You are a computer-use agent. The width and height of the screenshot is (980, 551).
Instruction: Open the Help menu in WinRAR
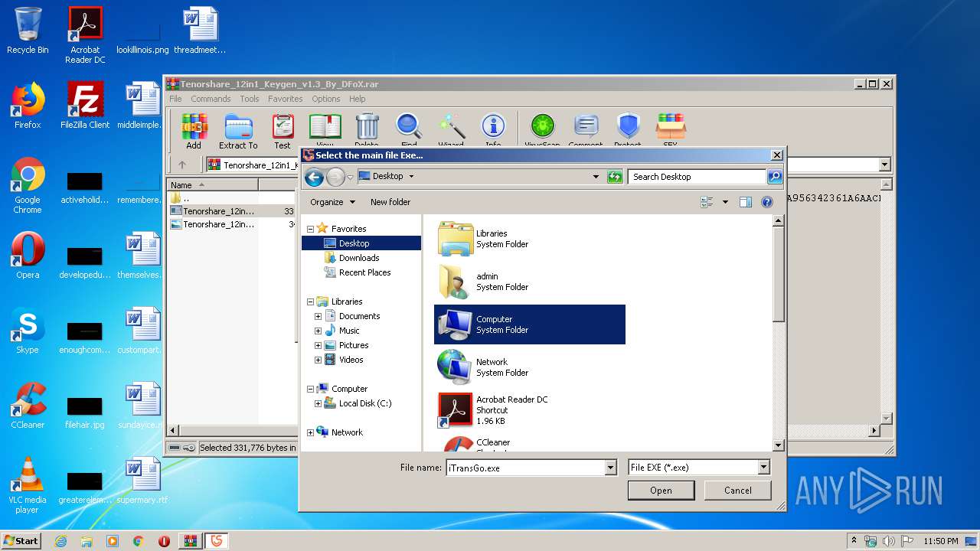click(358, 99)
